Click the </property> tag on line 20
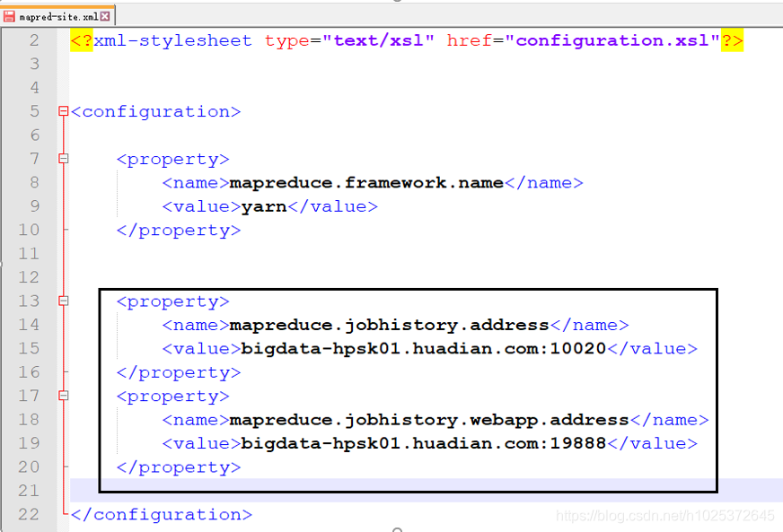 coord(179,467)
